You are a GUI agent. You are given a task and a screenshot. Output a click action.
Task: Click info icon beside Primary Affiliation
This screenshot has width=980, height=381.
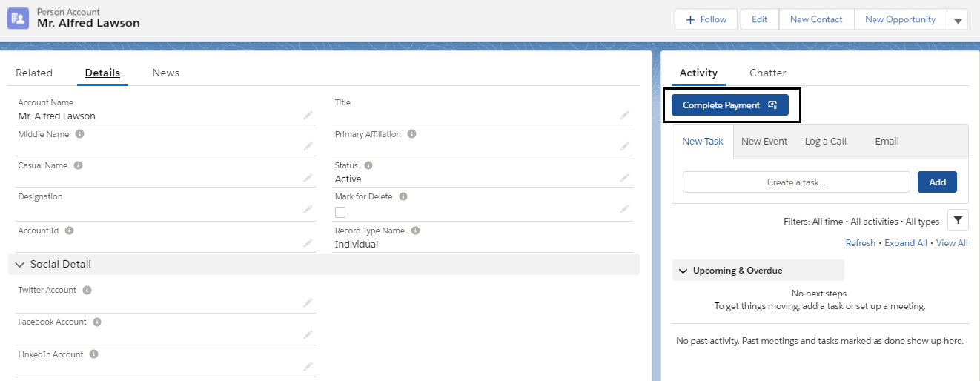pyautogui.click(x=411, y=134)
